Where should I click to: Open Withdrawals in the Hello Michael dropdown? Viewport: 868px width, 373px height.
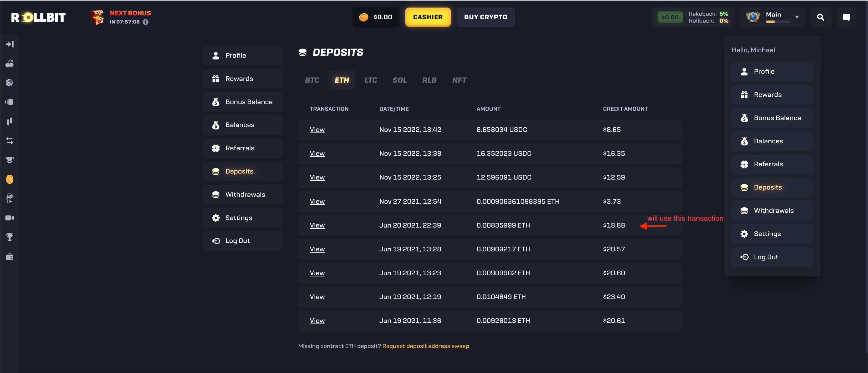[772, 211]
